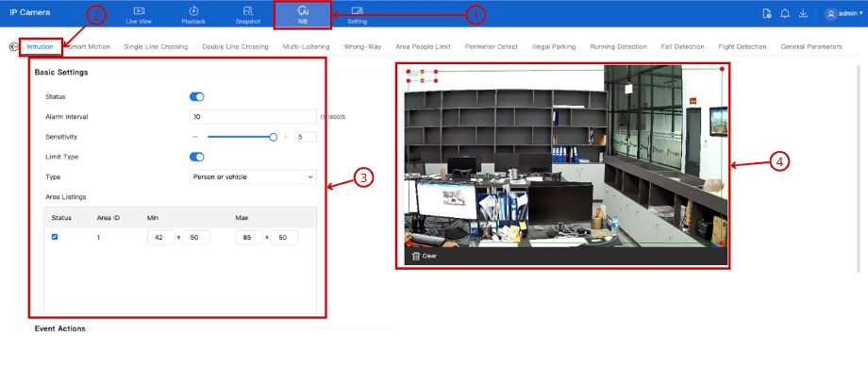This screenshot has width=868, height=385.
Task: Open the IVS AI section
Action: (302, 15)
